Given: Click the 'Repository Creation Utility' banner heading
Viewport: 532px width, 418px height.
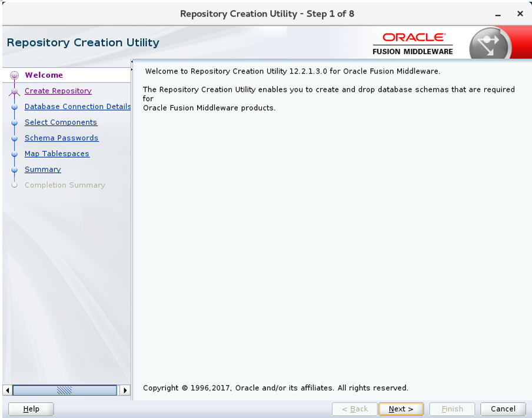Looking at the screenshot, I should tap(83, 43).
